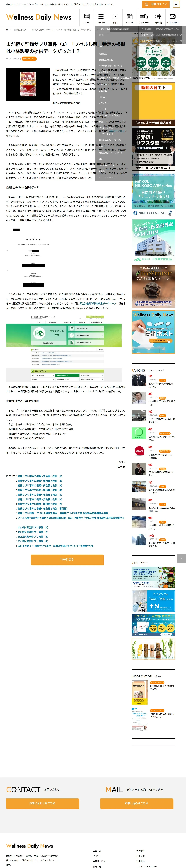Open the 新規申込 registration icon
Screen dimensions: 186x868
[x=158, y=18]
